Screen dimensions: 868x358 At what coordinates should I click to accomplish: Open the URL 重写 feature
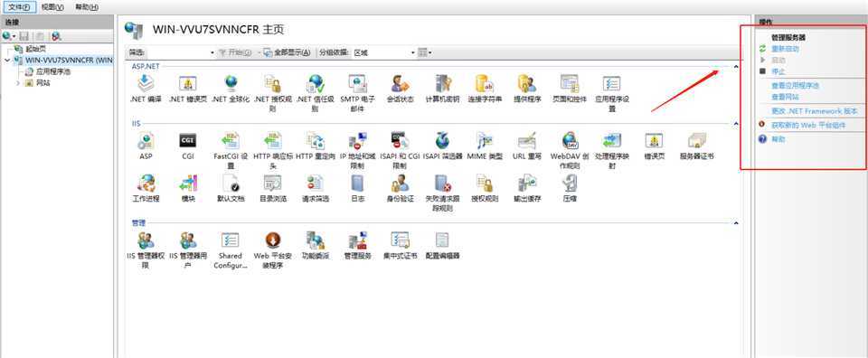(x=527, y=146)
